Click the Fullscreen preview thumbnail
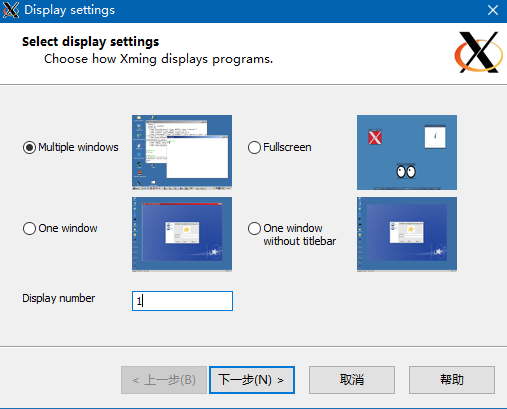Image resolution: width=507 pixels, height=409 pixels. point(407,152)
